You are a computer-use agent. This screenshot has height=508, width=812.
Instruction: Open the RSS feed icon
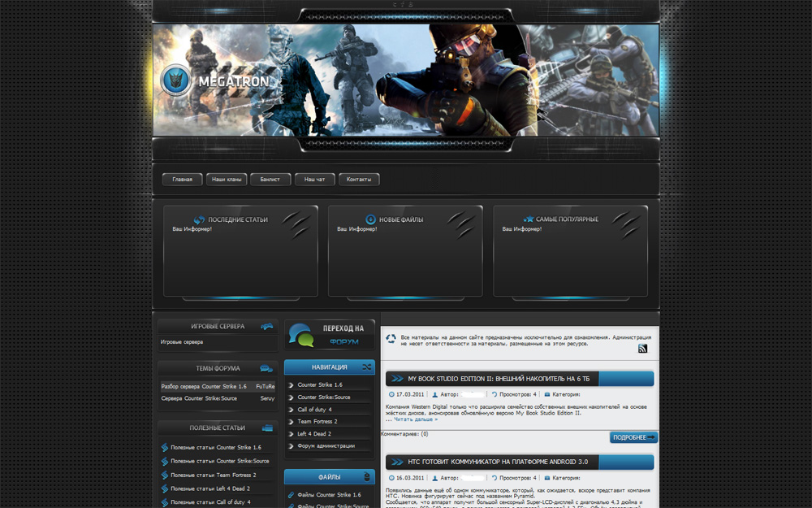coord(642,349)
